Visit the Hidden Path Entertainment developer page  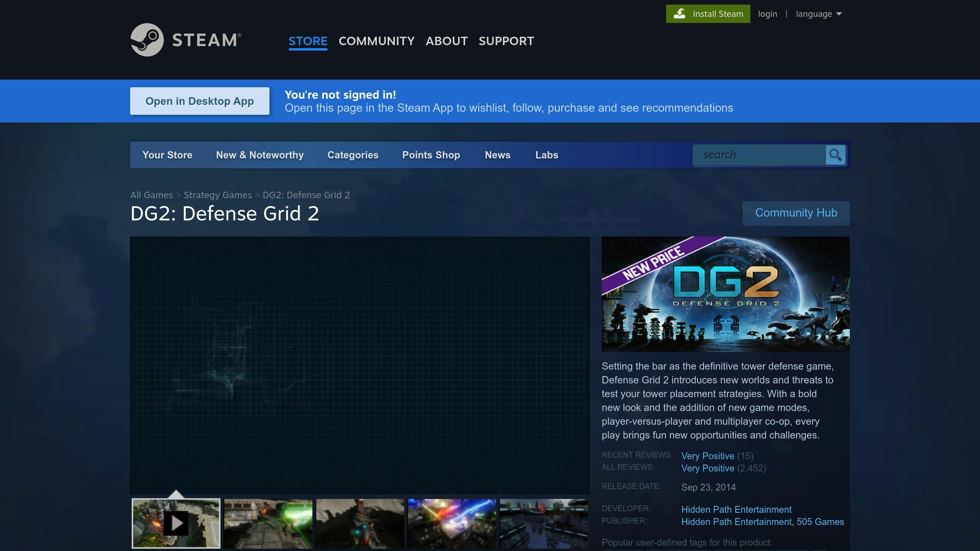pyautogui.click(x=736, y=509)
